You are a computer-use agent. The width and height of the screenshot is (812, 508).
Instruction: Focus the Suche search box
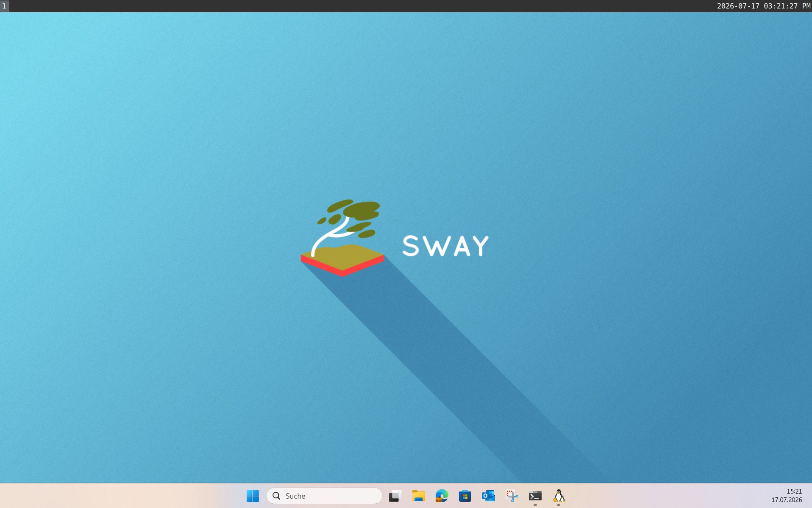(324, 496)
